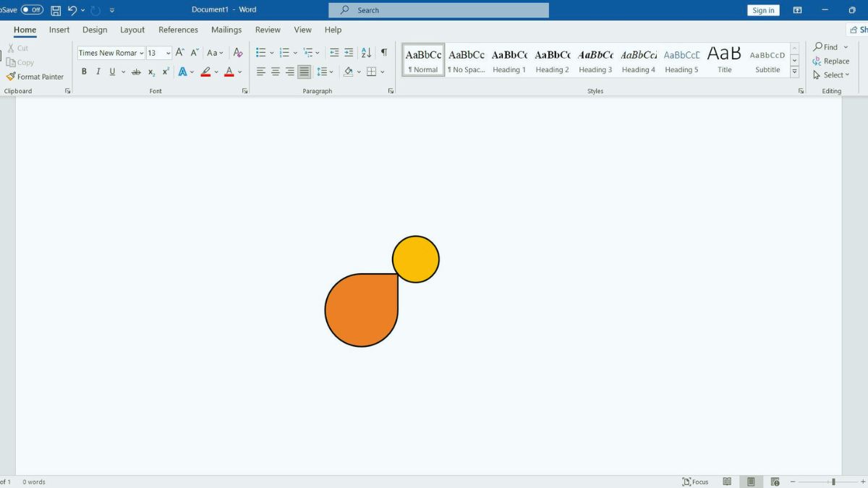Select the Format Painter tool
The height and width of the screenshot is (488, 868).
[x=35, y=77]
